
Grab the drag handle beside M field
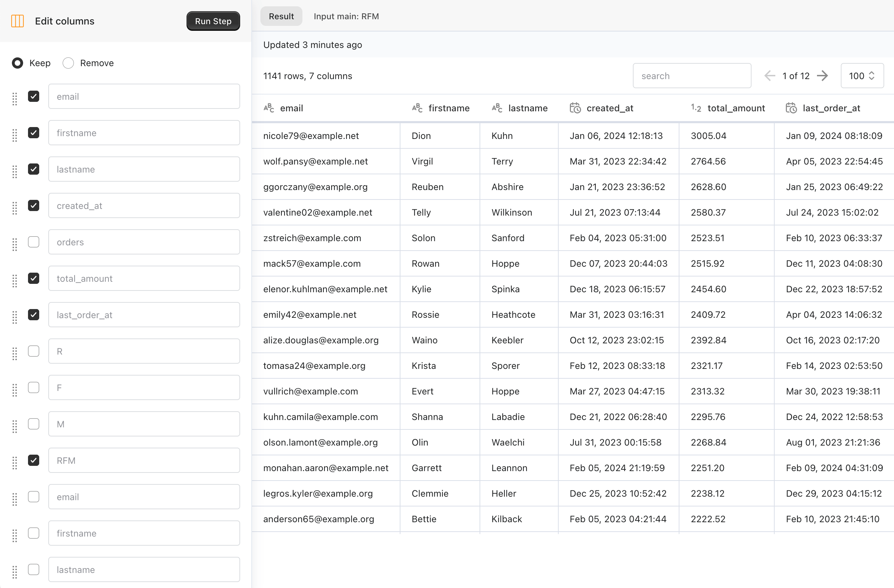pos(15,427)
